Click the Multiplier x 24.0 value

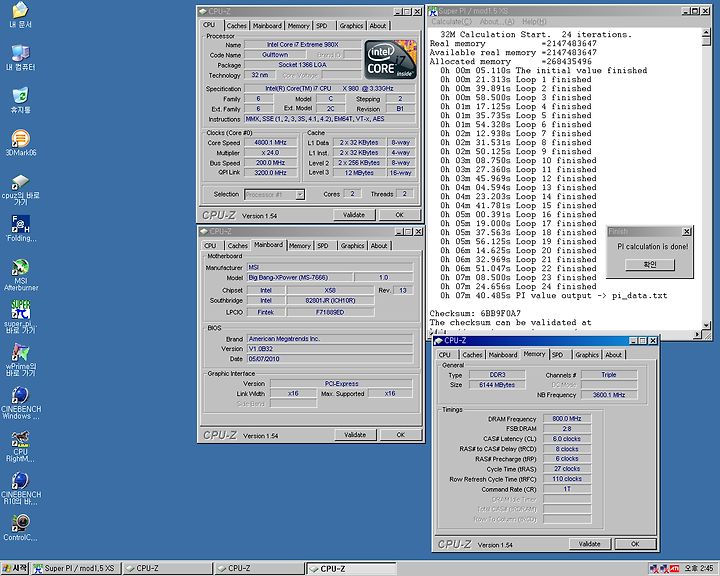[x=270, y=152]
